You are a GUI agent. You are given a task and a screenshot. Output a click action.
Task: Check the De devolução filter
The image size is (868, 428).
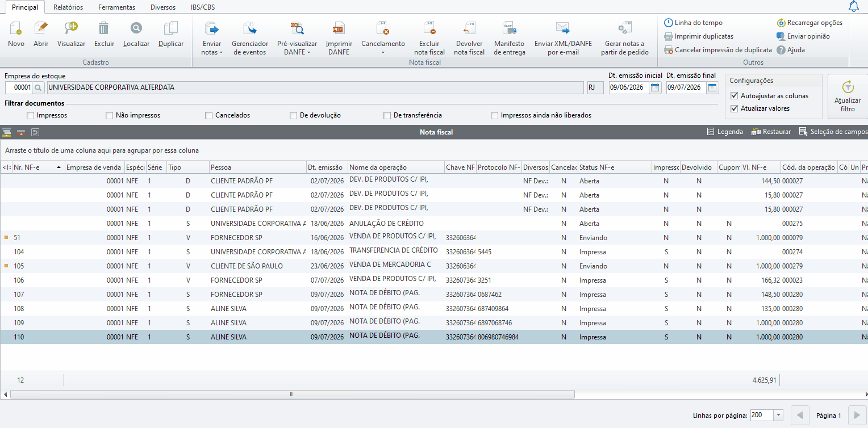294,115
